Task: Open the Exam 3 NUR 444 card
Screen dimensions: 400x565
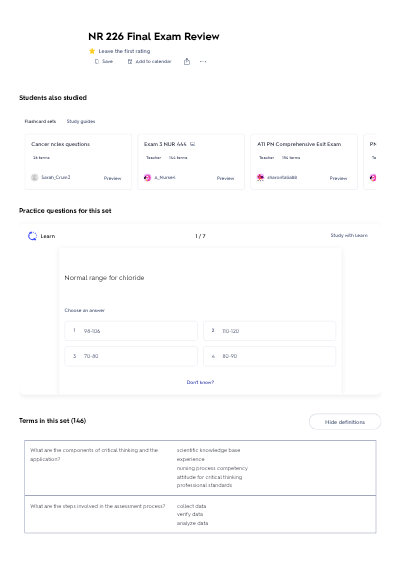Action: [191, 161]
